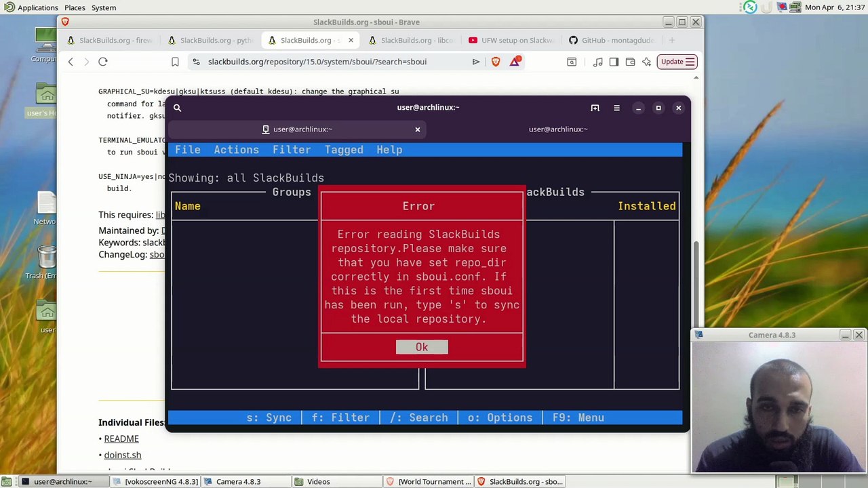Screen dimensions: 868x488
Task: Open the Brave Wallet icon
Action: pyautogui.click(x=630, y=62)
